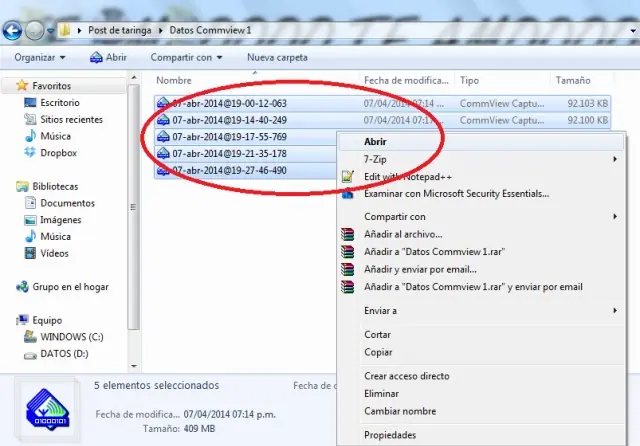Select 'Datos Commview 1' breadcrumb

pos(210,30)
